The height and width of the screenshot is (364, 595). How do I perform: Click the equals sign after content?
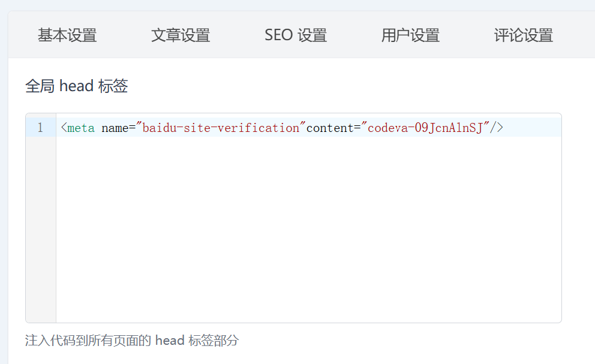pos(357,128)
